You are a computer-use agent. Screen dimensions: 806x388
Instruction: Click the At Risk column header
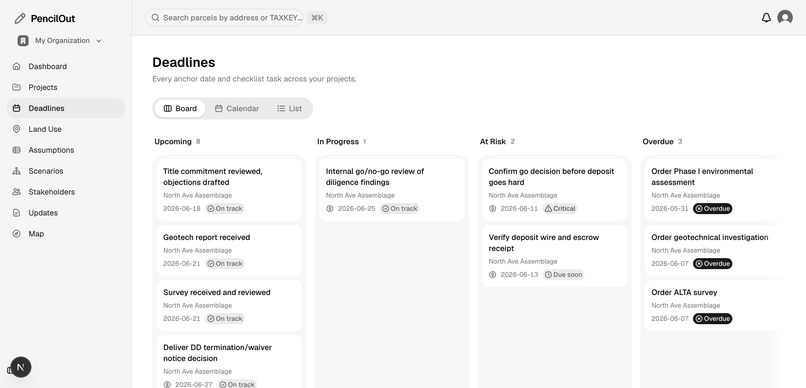(x=493, y=141)
